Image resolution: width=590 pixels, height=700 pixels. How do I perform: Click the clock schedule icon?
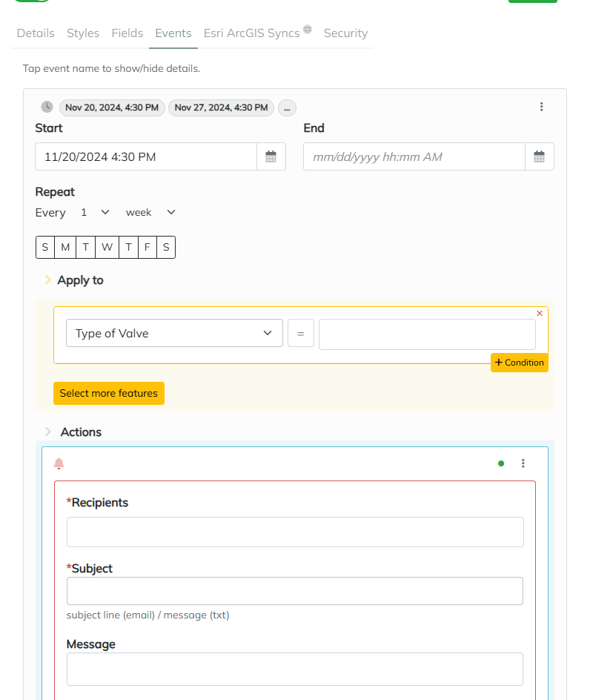click(47, 107)
